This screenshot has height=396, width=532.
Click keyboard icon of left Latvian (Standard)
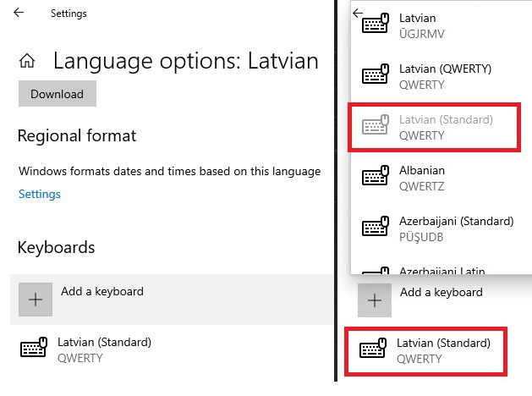[33, 349]
